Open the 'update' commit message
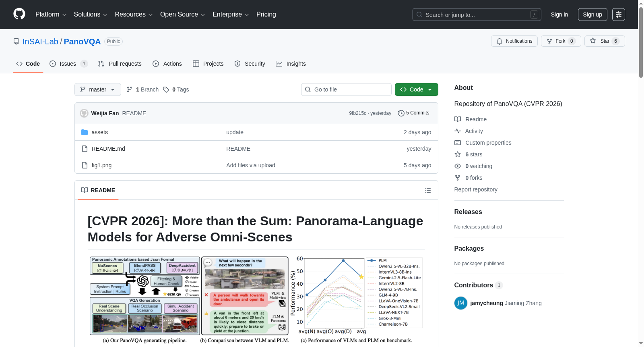The width and height of the screenshot is (644, 347). 235,132
